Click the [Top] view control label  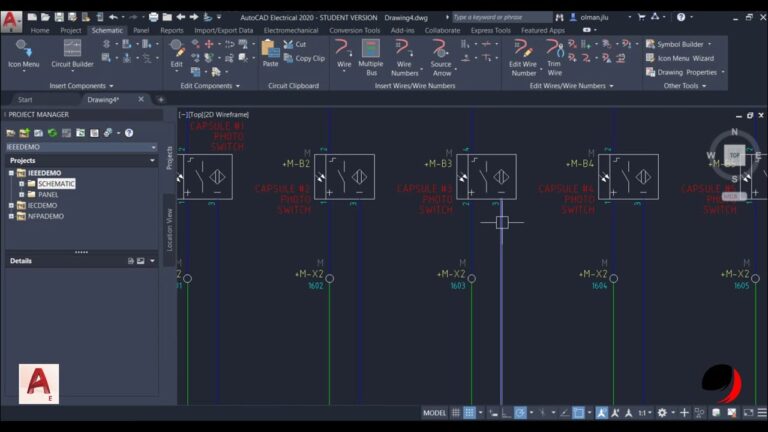pos(196,115)
